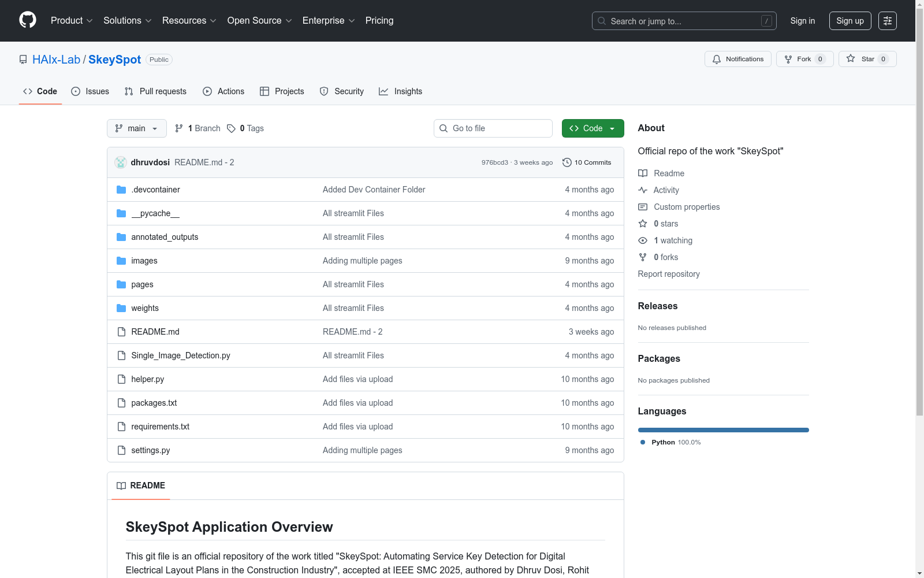Screen dimensions: 924x578
Task: Click the Python language bar
Action: click(x=723, y=430)
